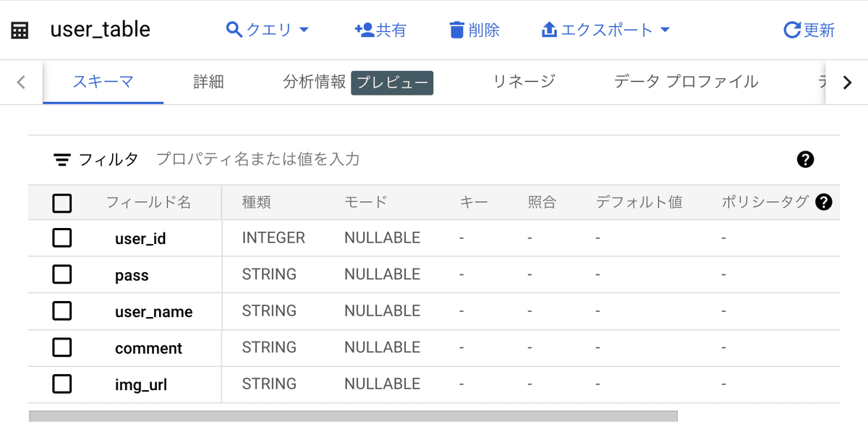
Task: Click the キー column header
Action: 474,202
